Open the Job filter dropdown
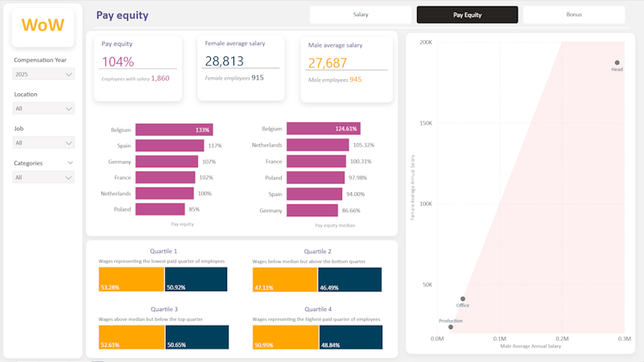Screen dimensions: 644x362 click(43, 143)
